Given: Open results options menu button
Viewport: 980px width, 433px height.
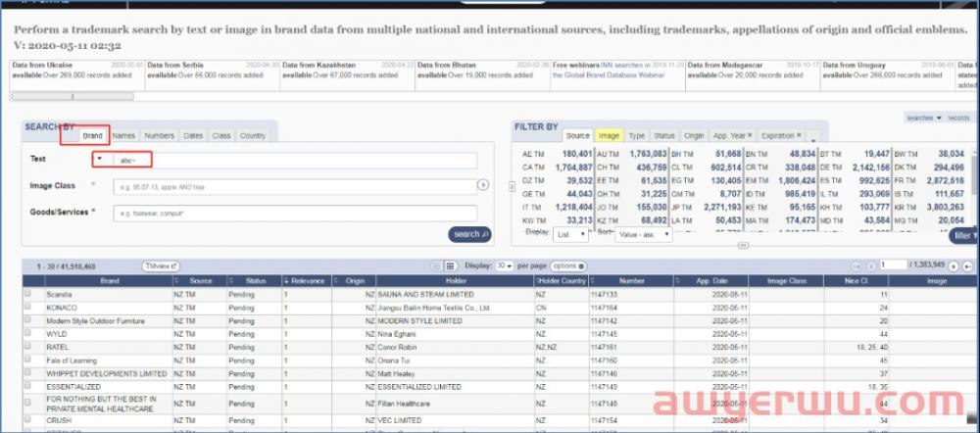Looking at the screenshot, I should (x=568, y=266).
